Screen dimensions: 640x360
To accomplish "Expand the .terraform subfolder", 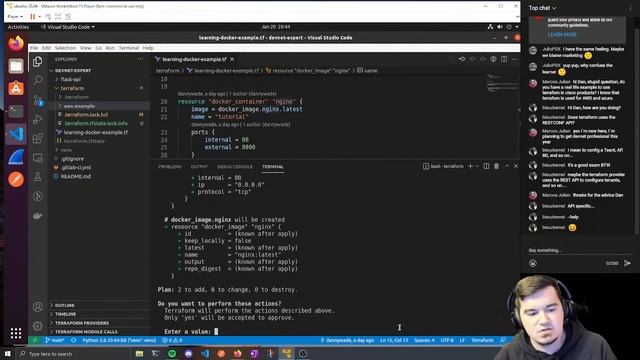I will pyautogui.click(x=76, y=97).
